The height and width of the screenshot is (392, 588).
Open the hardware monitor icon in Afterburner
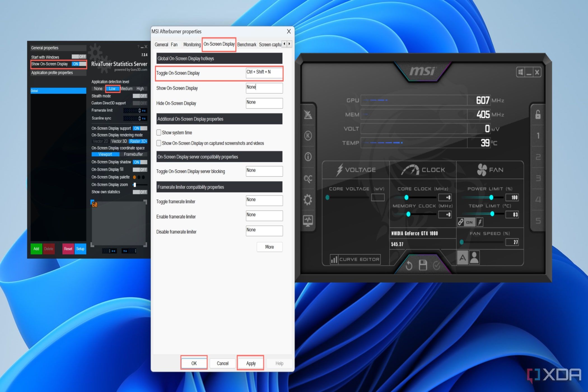coord(308,221)
